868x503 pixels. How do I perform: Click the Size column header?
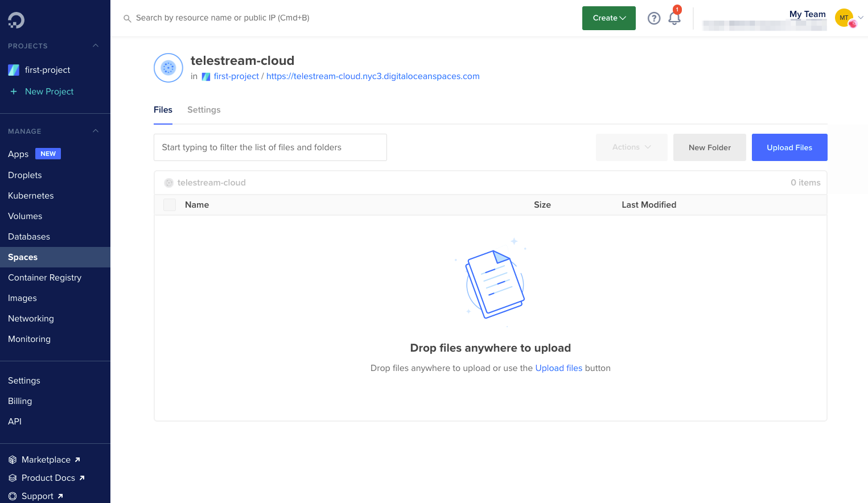pyautogui.click(x=542, y=205)
